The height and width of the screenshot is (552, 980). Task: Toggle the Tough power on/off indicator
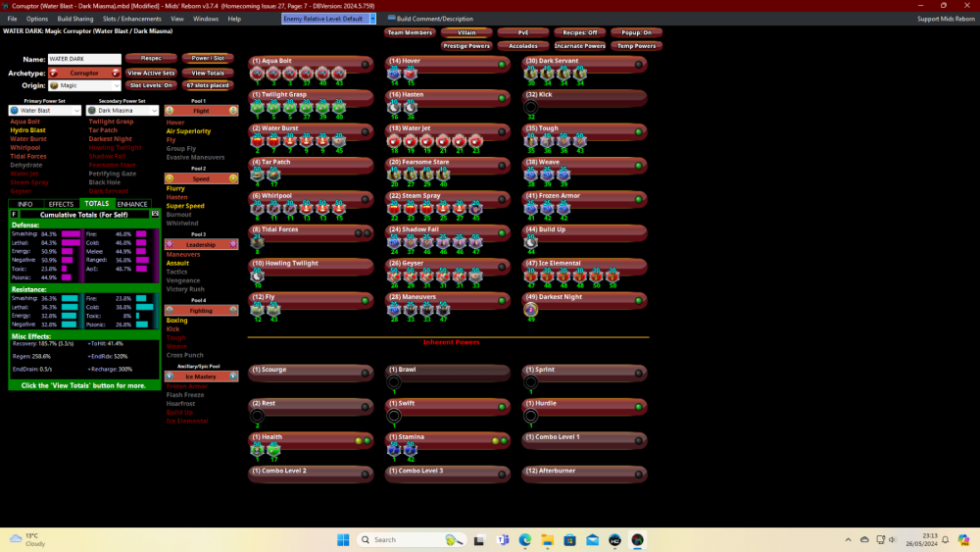638,128
